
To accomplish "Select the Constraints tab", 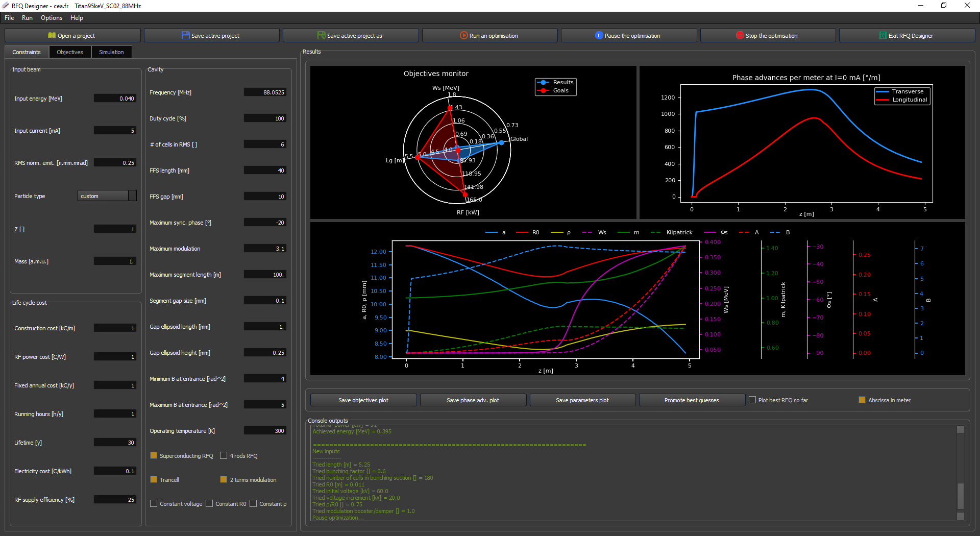I will pyautogui.click(x=27, y=52).
